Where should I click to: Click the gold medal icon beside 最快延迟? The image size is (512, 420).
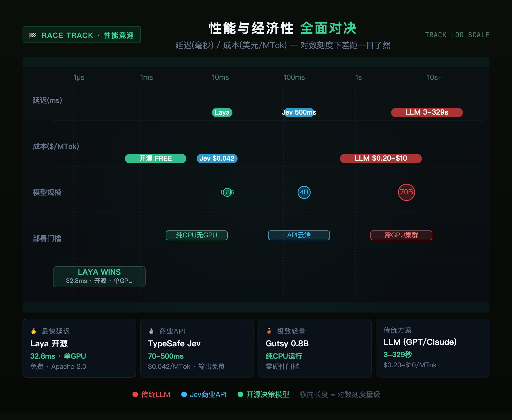coord(34,331)
